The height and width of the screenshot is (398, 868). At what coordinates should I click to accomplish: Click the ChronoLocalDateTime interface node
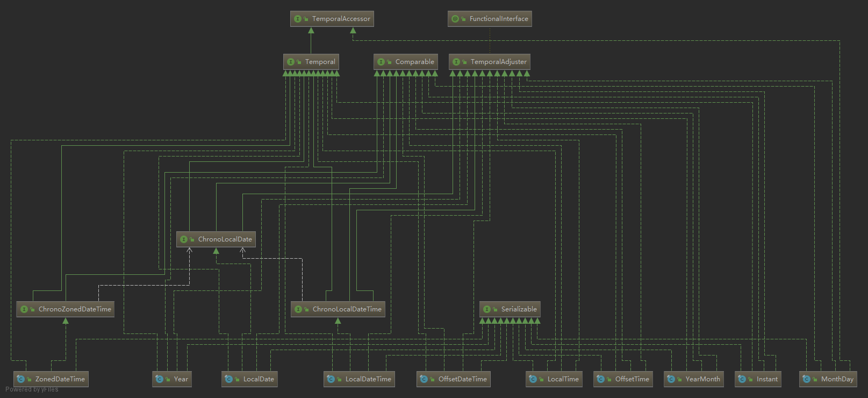338,309
